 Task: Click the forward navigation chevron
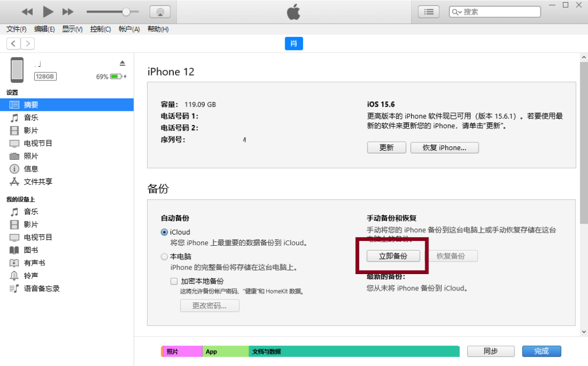(x=27, y=44)
